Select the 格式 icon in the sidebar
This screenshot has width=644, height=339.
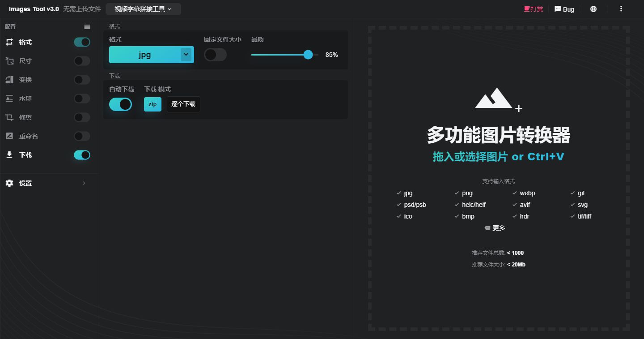pyautogui.click(x=9, y=42)
